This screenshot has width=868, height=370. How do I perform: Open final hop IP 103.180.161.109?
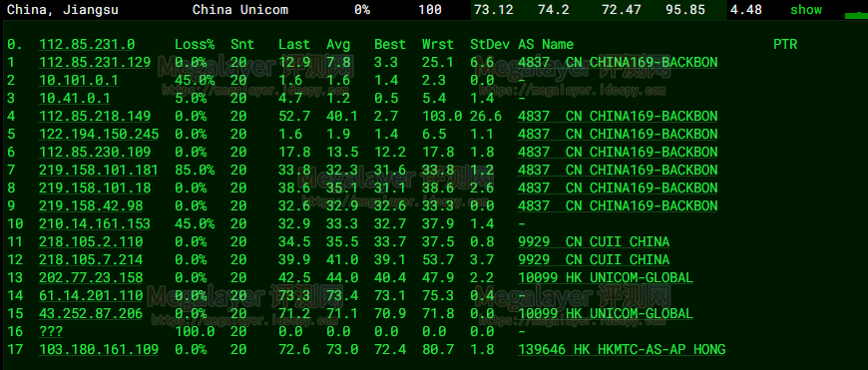(99, 349)
